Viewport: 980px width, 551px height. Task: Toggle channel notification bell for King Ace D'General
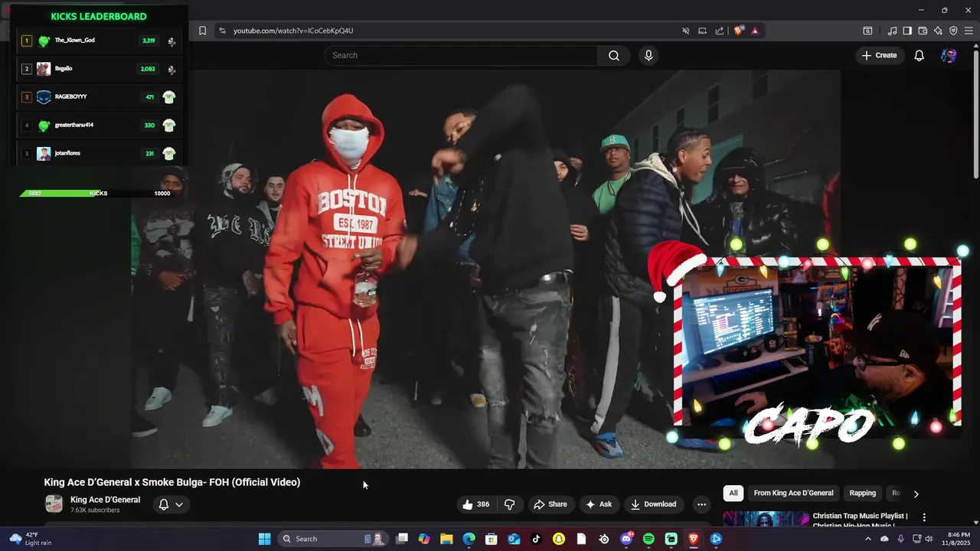pyautogui.click(x=163, y=504)
